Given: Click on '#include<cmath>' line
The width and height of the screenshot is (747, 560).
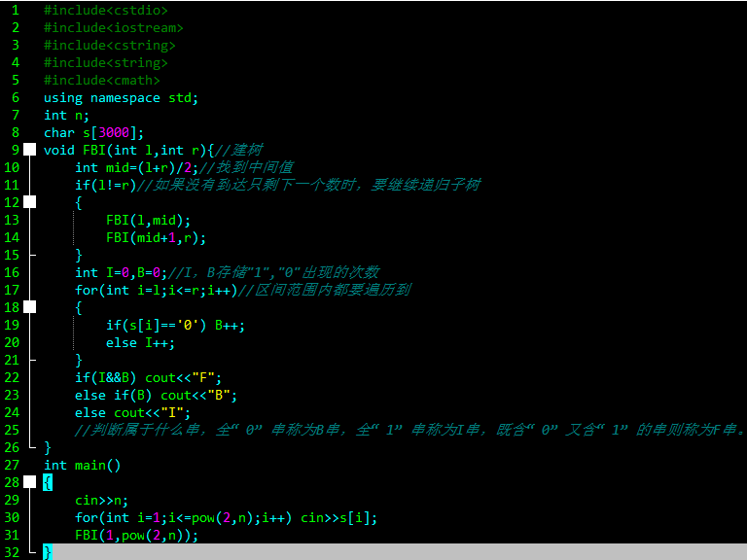Looking at the screenshot, I should (x=102, y=80).
